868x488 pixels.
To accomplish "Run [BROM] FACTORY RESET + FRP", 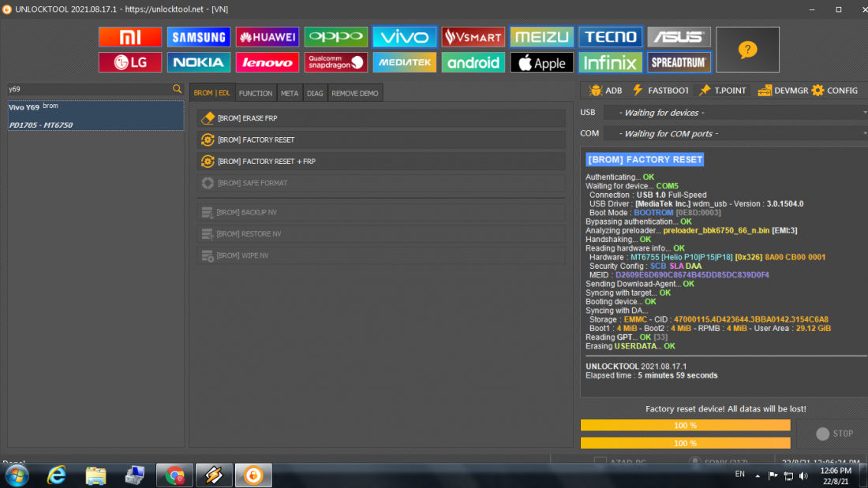I will (x=381, y=162).
